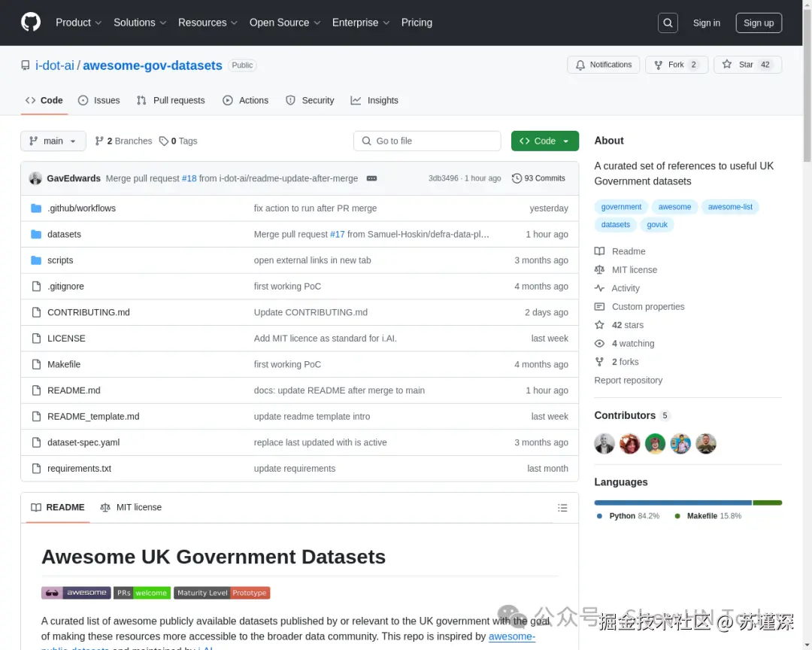
Task: Open the Readme link in About
Action: (620, 251)
